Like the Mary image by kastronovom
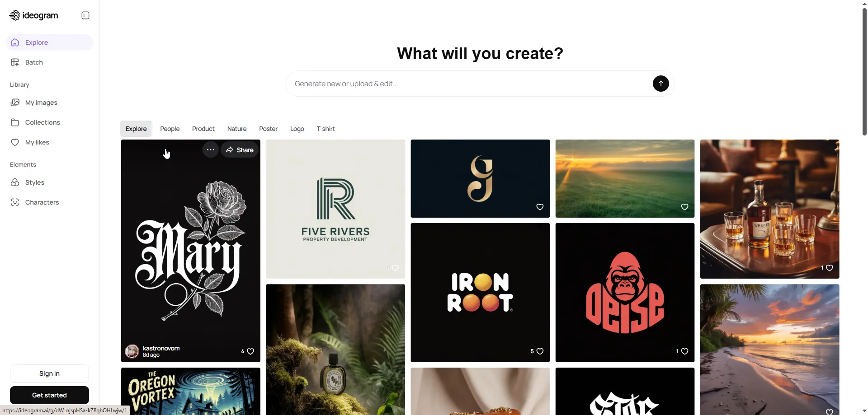Screen dimensions: 868x415 tap(250, 351)
